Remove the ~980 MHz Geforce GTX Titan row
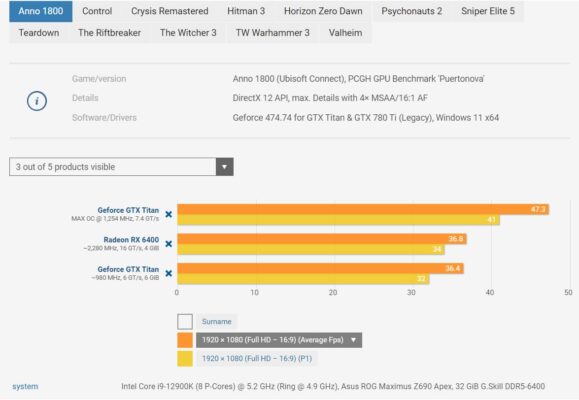The width and height of the screenshot is (579, 400). click(x=169, y=273)
